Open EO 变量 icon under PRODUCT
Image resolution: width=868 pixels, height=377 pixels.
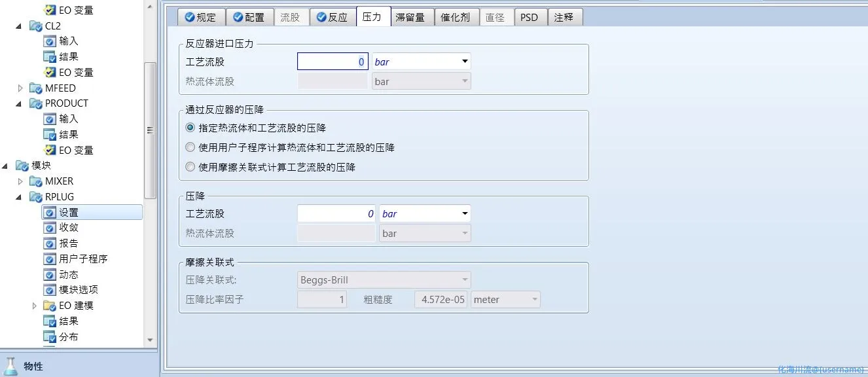(50, 151)
